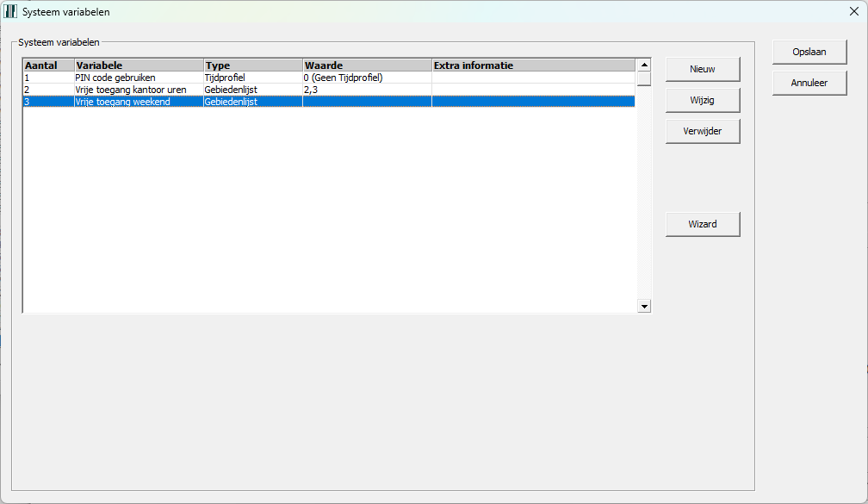
Task: Click the Verwijder button
Action: (702, 131)
